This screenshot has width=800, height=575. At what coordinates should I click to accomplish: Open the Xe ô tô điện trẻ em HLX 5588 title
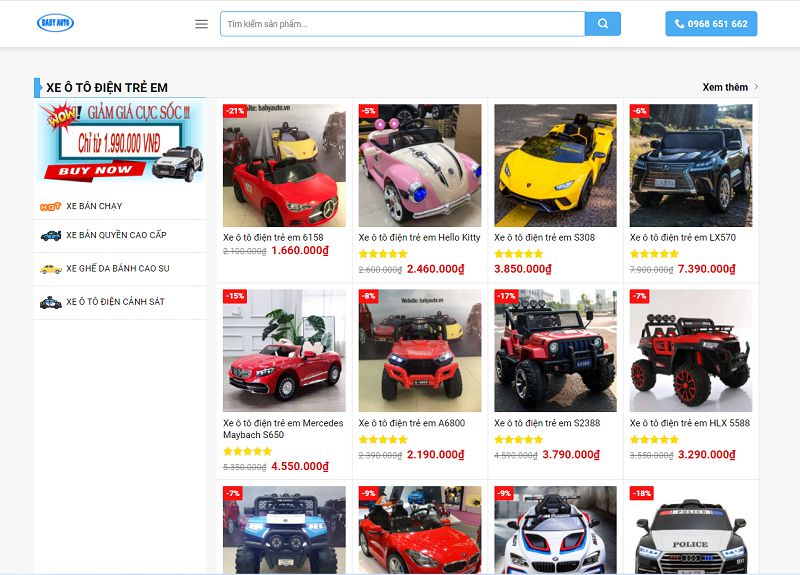(x=690, y=423)
